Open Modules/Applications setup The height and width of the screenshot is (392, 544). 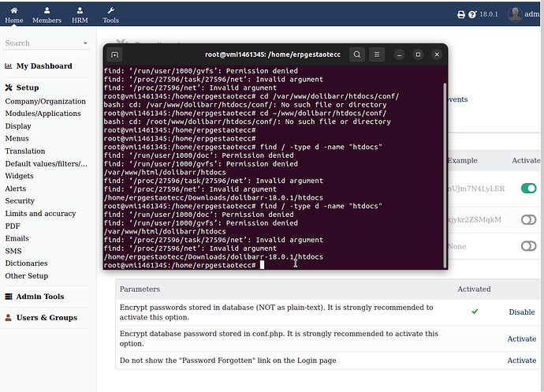click(43, 114)
